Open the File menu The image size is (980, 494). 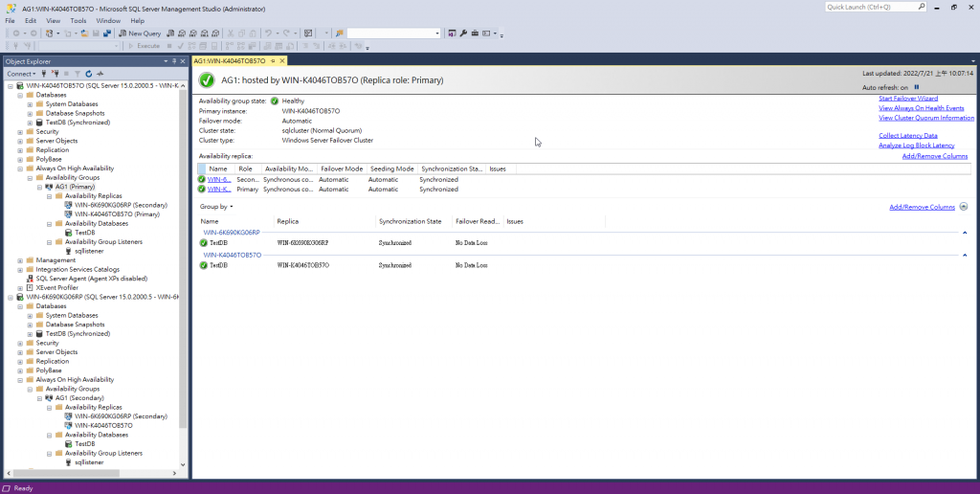click(x=10, y=21)
